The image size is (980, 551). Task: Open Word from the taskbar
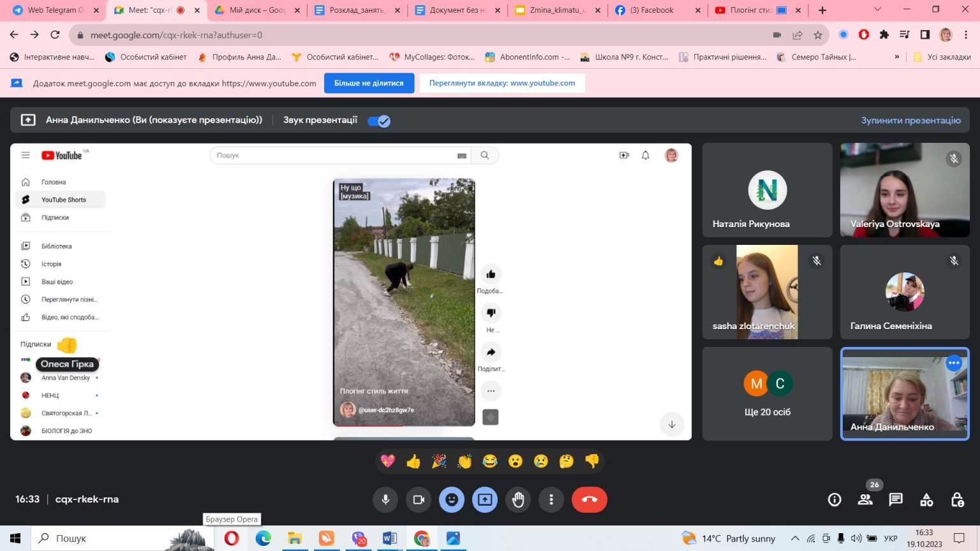pos(390,538)
